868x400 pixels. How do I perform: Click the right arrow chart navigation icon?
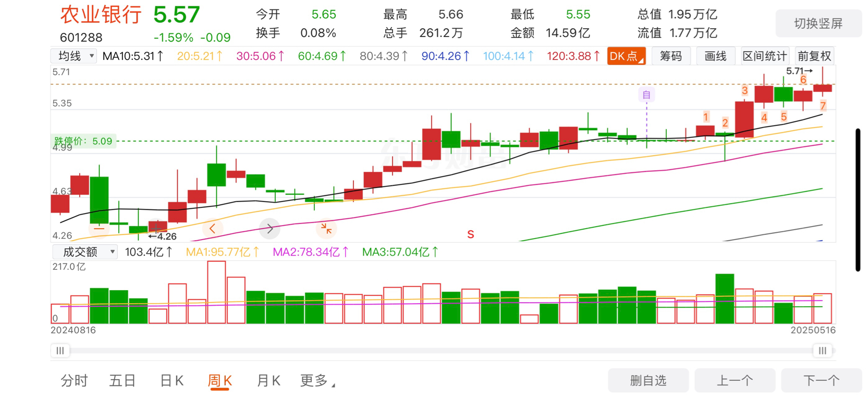[270, 228]
